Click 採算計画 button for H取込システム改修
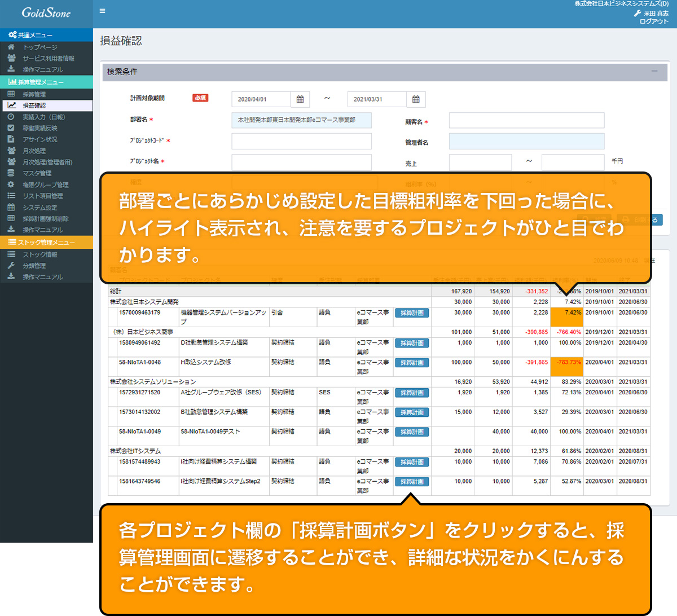Image resolution: width=677 pixels, height=616 pixels. coord(412,363)
